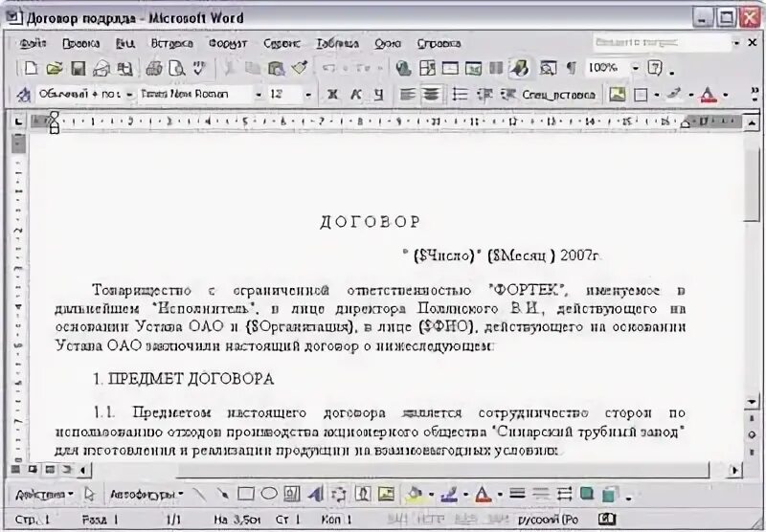
Task: Switch to normal view button at bottom-left
Action: click(x=16, y=470)
